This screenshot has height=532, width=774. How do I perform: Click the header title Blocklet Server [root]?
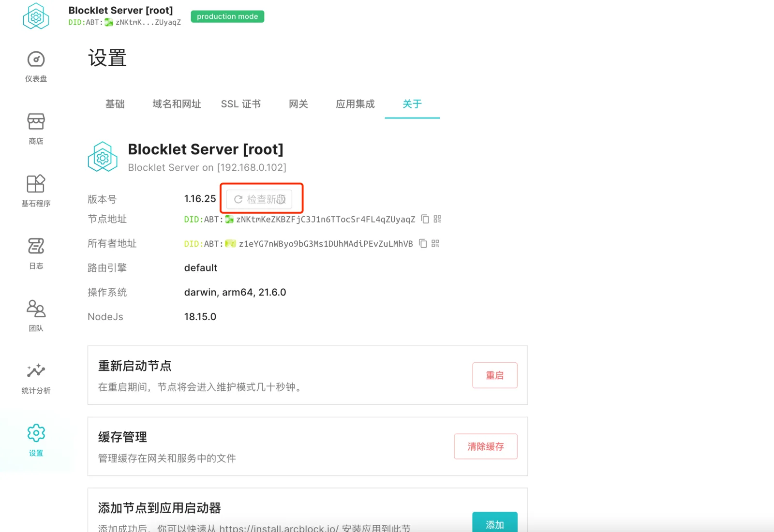coord(120,10)
